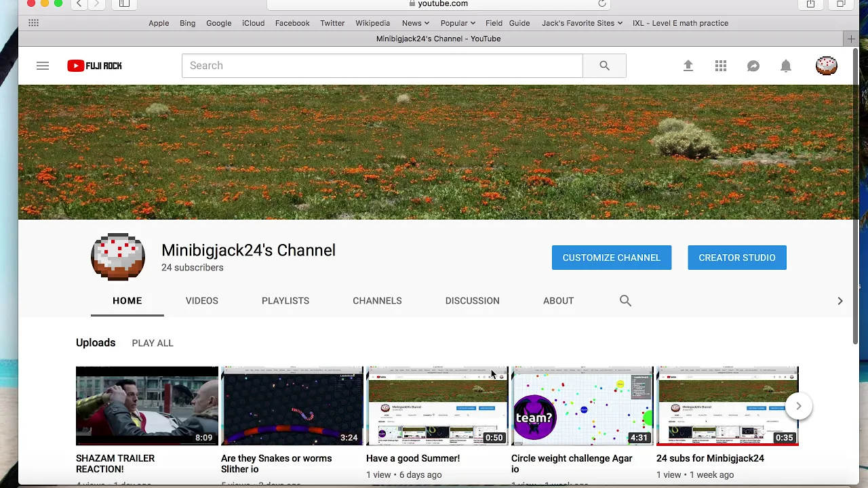Go to the YouTube Fuji Rock logo home
The image size is (868, 488).
94,66
